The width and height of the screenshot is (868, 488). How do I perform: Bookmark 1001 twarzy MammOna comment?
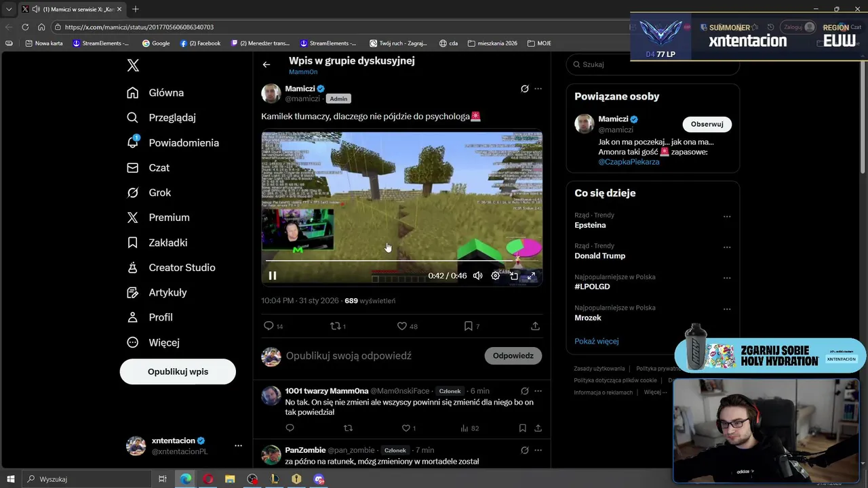(522, 428)
